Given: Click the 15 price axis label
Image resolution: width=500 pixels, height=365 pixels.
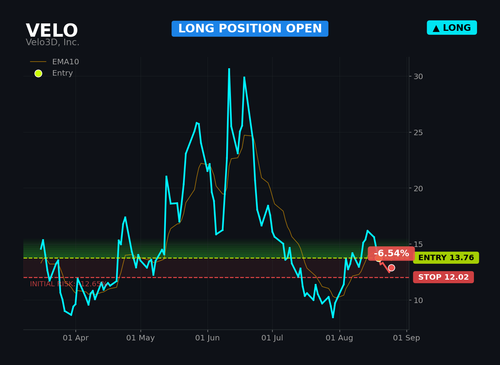Looking at the screenshot, I should (x=418, y=244).
